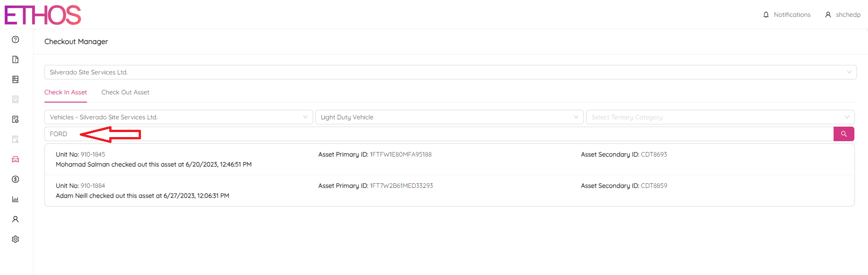Click the user profile sidebar icon
Image resolution: width=868 pixels, height=275 pixels.
[15, 219]
